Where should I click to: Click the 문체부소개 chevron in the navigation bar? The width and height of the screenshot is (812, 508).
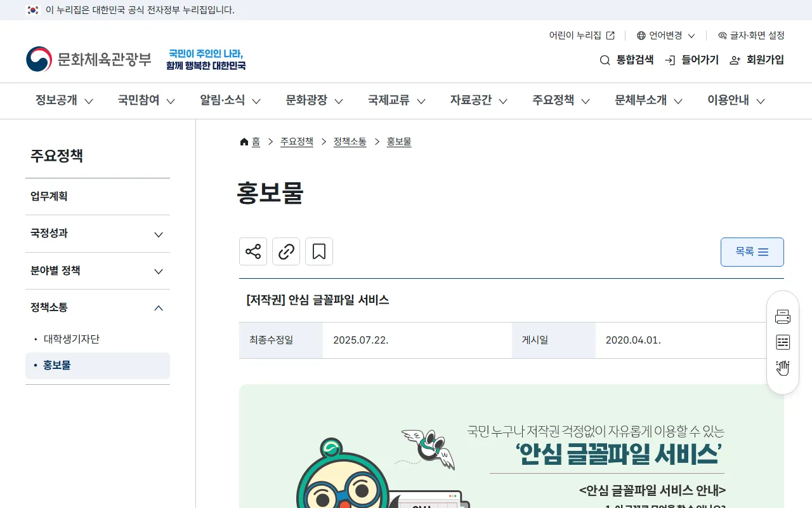tap(678, 101)
